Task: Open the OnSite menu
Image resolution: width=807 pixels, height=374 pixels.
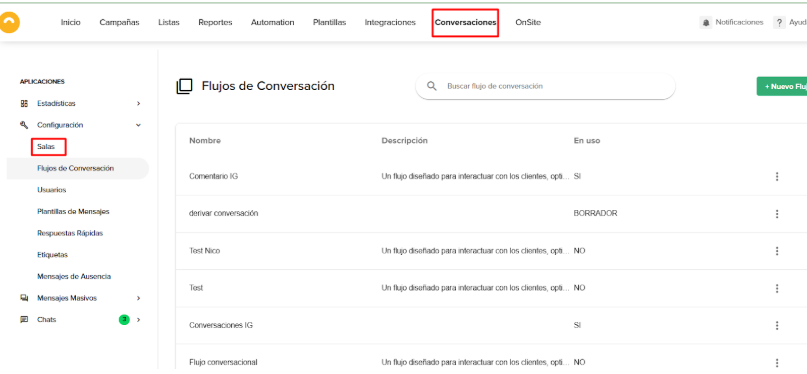Action: [x=528, y=23]
